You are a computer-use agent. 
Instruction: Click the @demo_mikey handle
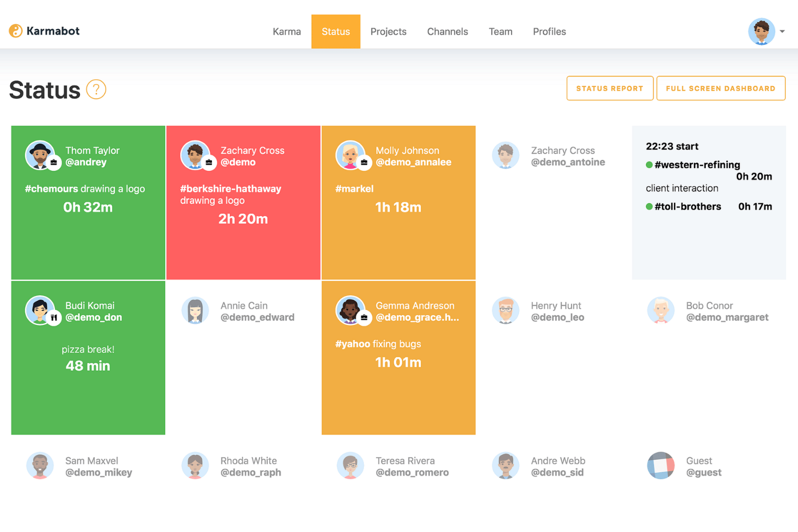click(99, 473)
